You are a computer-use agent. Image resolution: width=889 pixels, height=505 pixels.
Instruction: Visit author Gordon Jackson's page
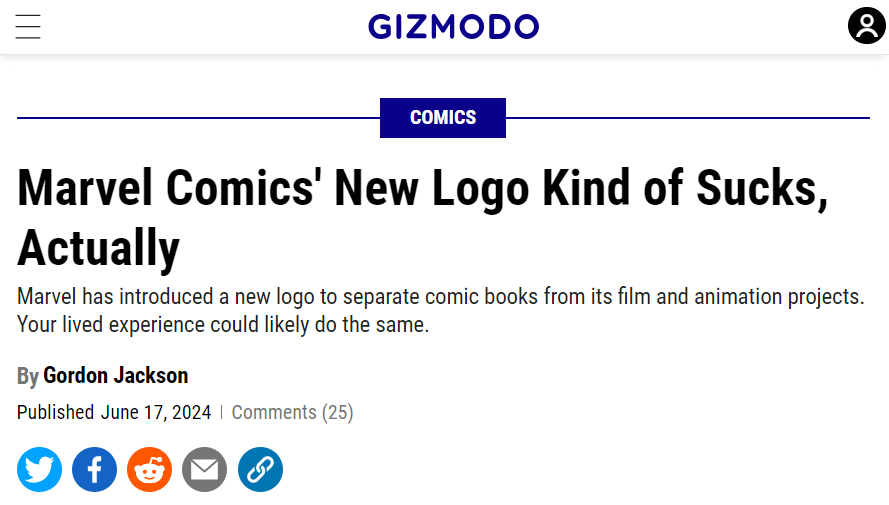[x=115, y=376]
